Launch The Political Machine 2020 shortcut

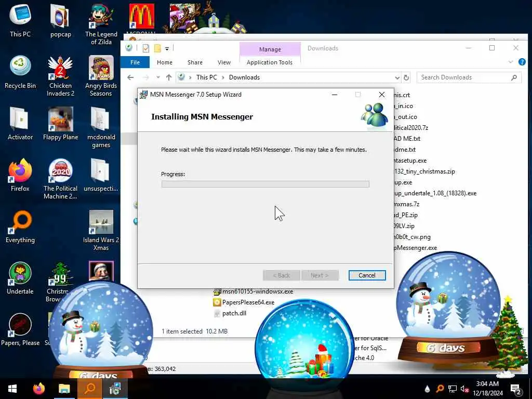click(60, 179)
